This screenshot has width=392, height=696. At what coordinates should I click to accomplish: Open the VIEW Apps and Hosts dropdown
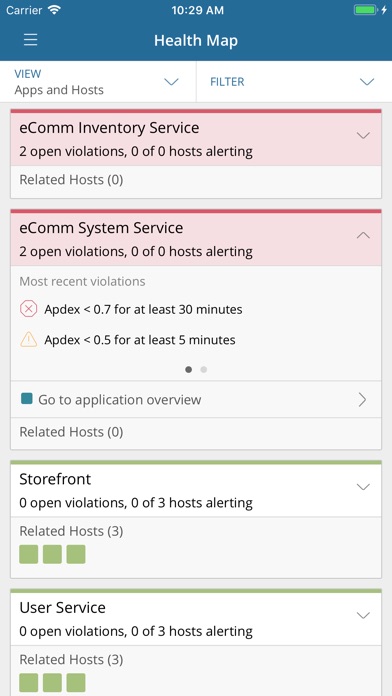[98, 82]
